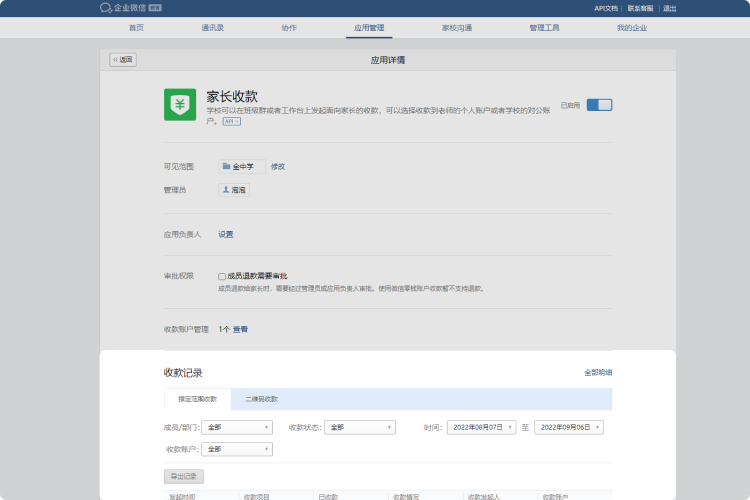Click the green 家长收款 app icon

click(180, 105)
